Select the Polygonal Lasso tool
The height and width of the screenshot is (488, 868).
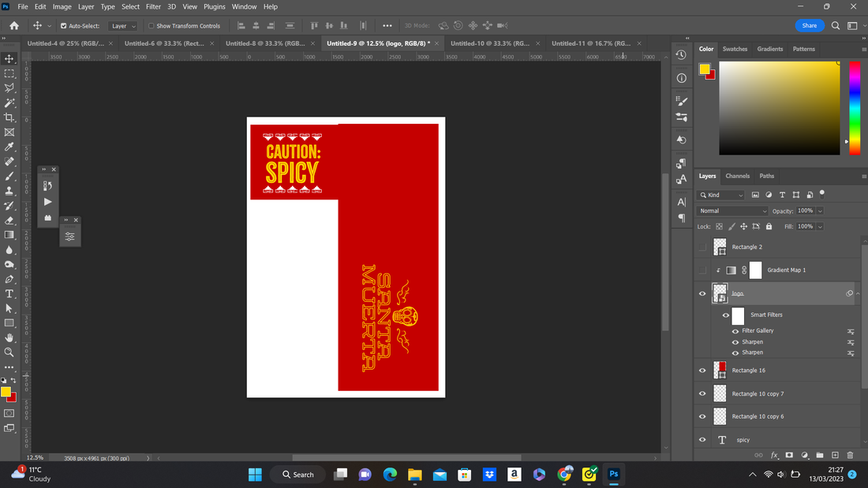[9, 88]
